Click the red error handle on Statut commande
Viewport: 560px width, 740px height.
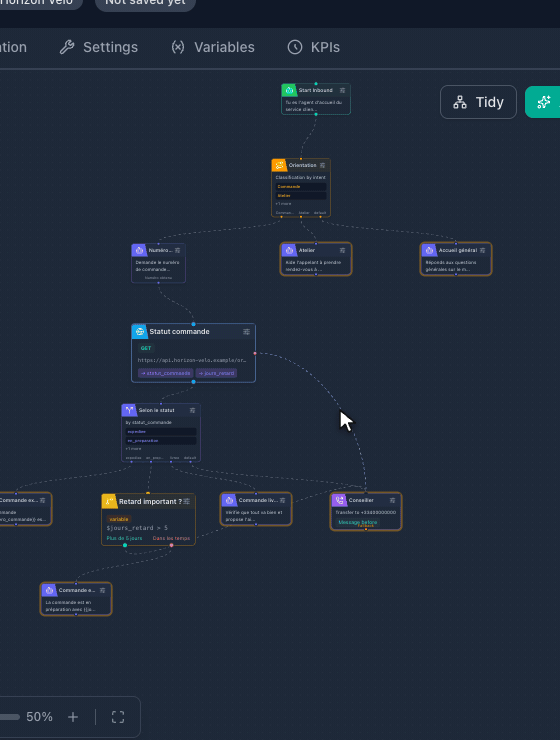click(255, 353)
